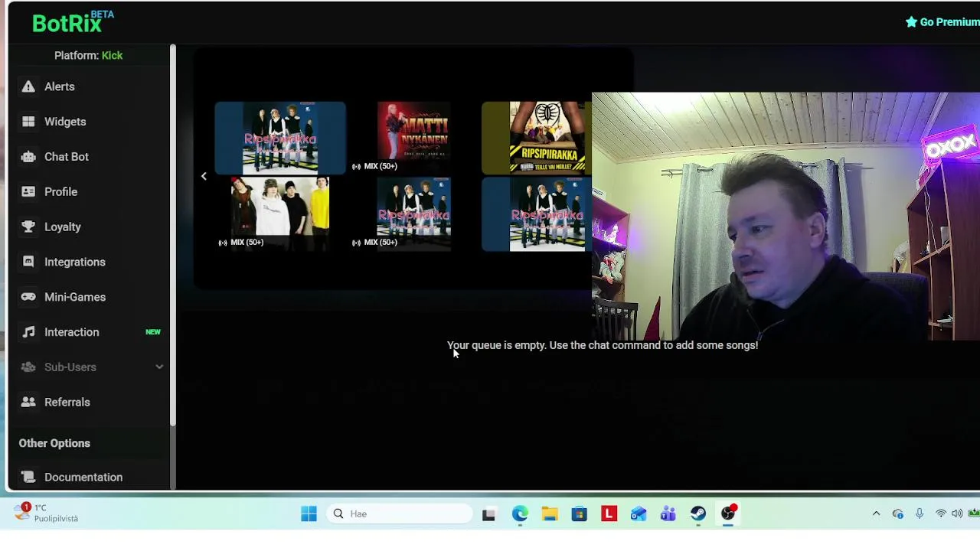This screenshot has height=551, width=980.
Task: Open Steam from taskbar
Action: point(697,514)
